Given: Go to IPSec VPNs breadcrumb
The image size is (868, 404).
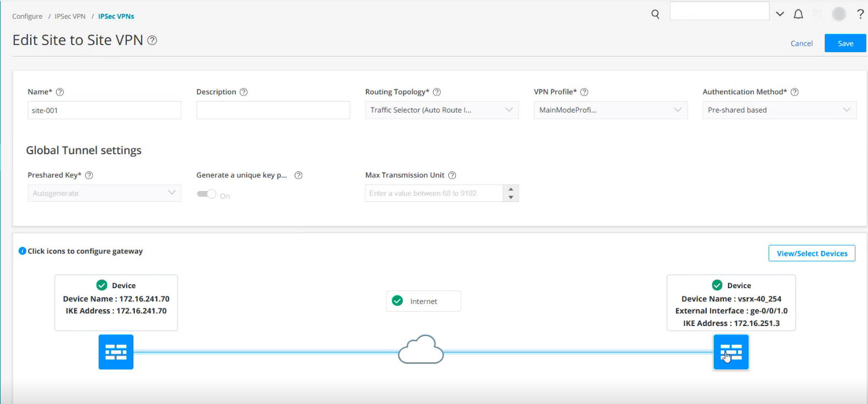Looking at the screenshot, I should [x=116, y=16].
